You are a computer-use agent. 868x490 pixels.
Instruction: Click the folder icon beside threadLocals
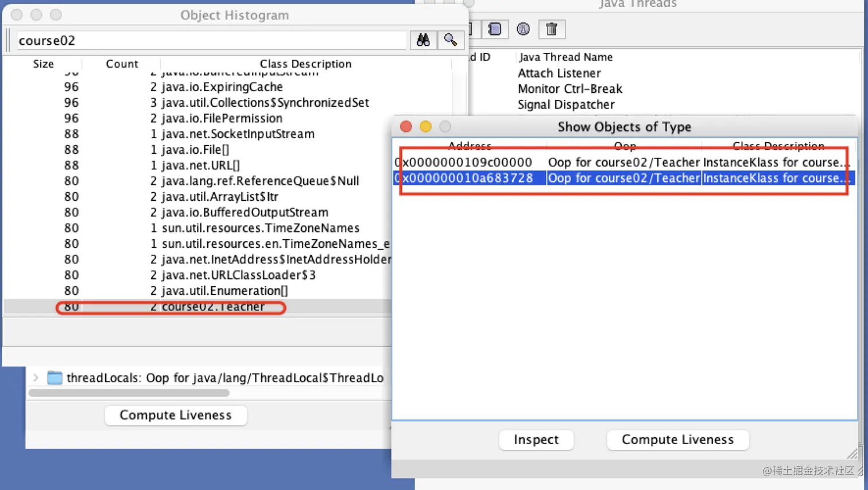55,378
